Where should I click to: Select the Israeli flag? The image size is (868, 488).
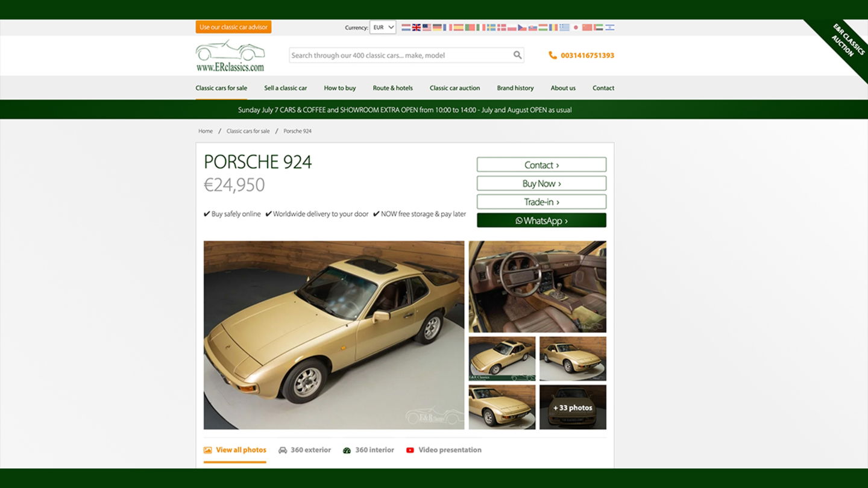pos(610,27)
